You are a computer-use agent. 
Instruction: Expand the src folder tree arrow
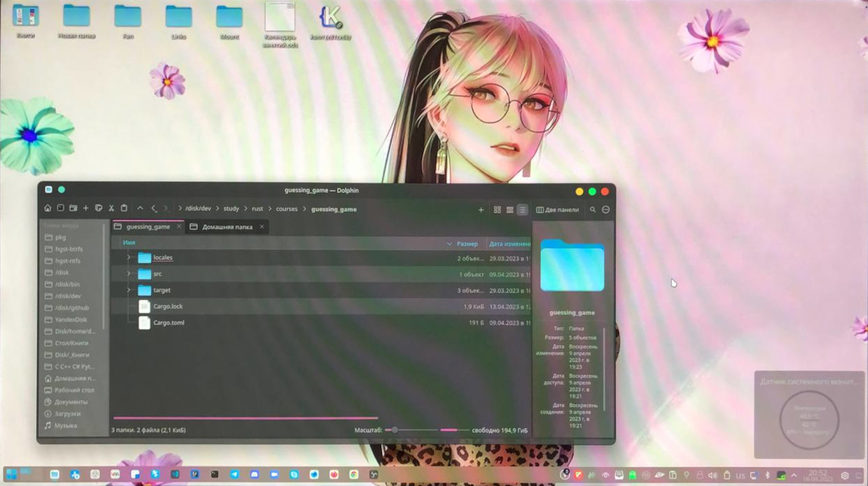tap(128, 274)
